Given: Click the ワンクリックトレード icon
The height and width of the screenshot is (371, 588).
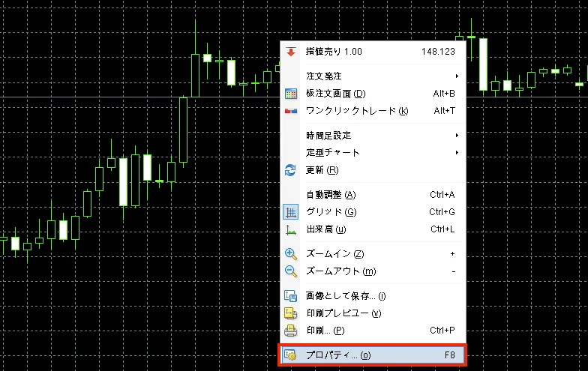Looking at the screenshot, I should coord(291,111).
